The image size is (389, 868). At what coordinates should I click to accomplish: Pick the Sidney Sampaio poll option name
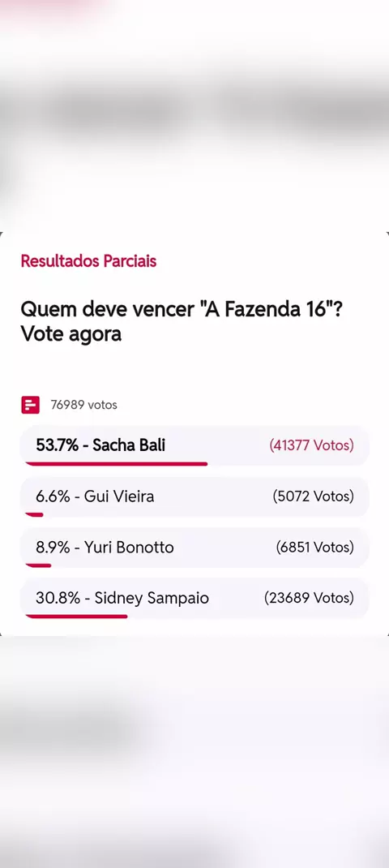tap(152, 598)
